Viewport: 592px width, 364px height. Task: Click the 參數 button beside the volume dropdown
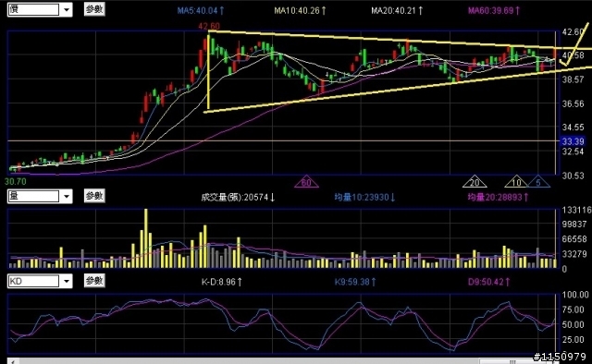(94, 196)
